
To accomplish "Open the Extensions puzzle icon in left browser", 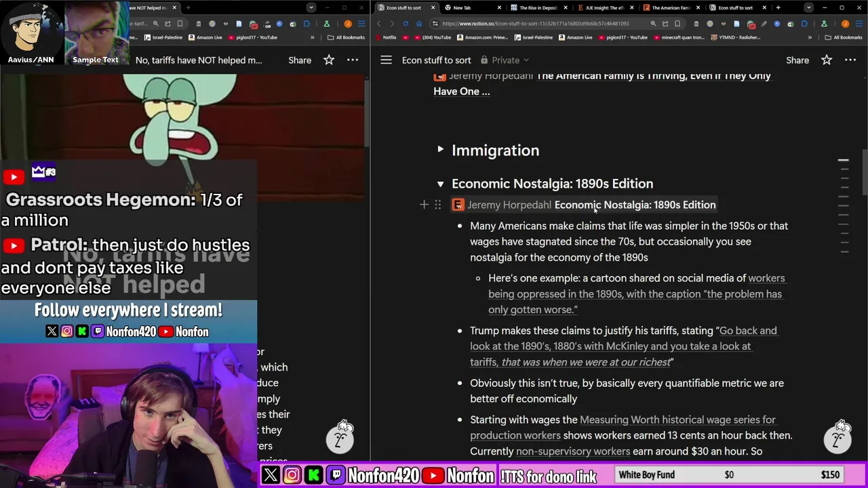I will pyautogui.click(x=307, y=24).
